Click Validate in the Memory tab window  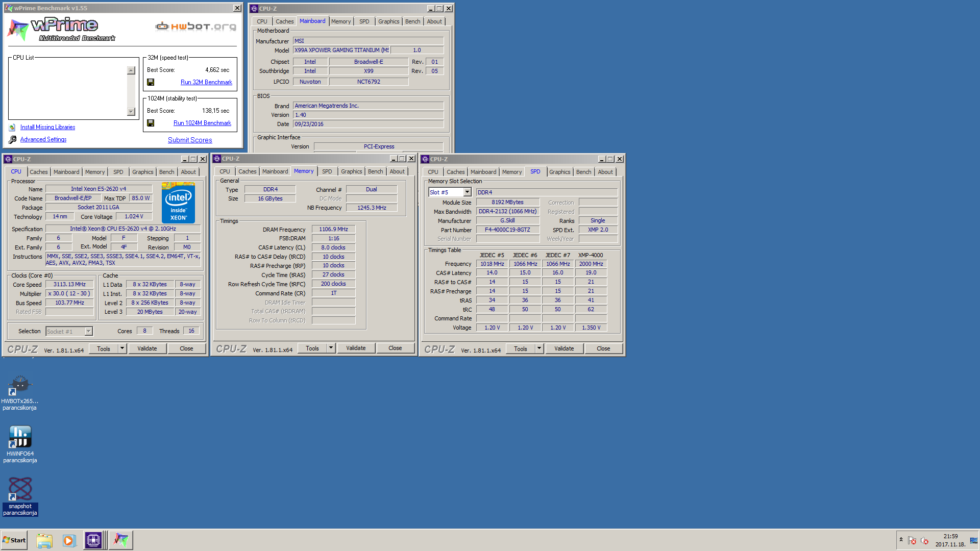pyautogui.click(x=356, y=348)
